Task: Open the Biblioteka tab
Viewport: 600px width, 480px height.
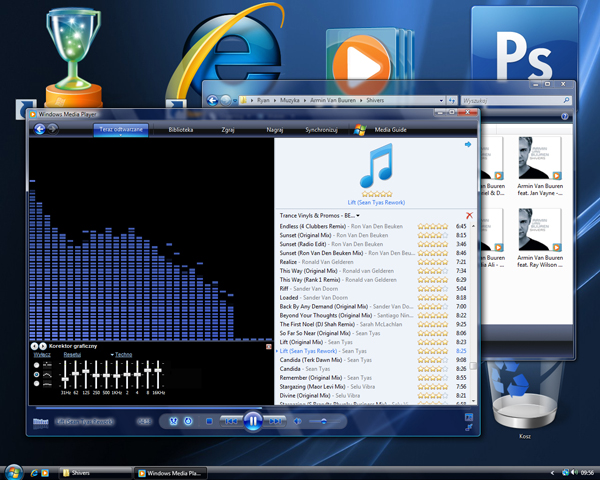Action: click(x=181, y=130)
